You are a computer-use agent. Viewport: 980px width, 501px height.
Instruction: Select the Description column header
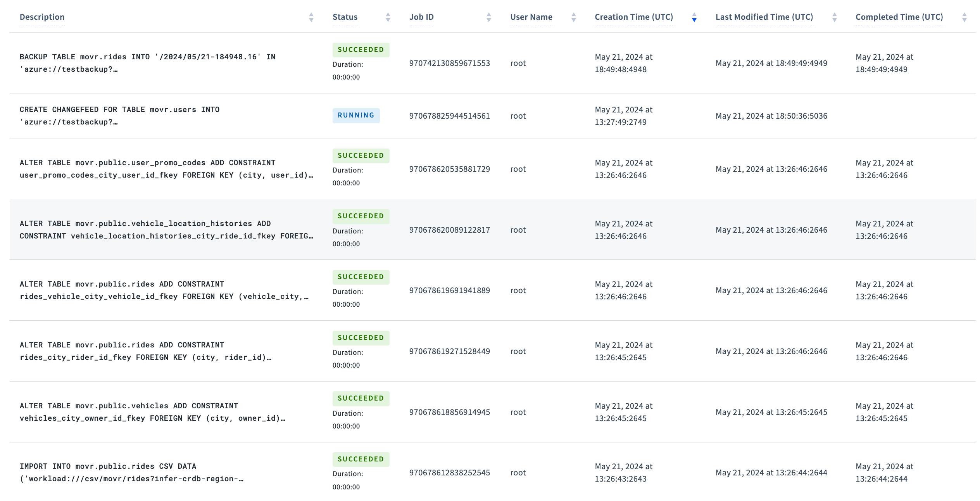tap(42, 17)
